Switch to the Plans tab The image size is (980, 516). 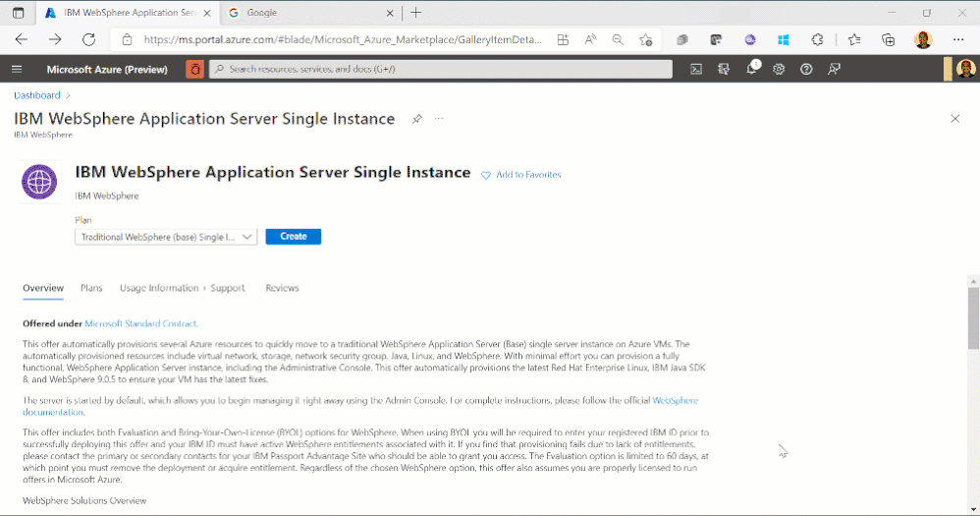tap(91, 288)
